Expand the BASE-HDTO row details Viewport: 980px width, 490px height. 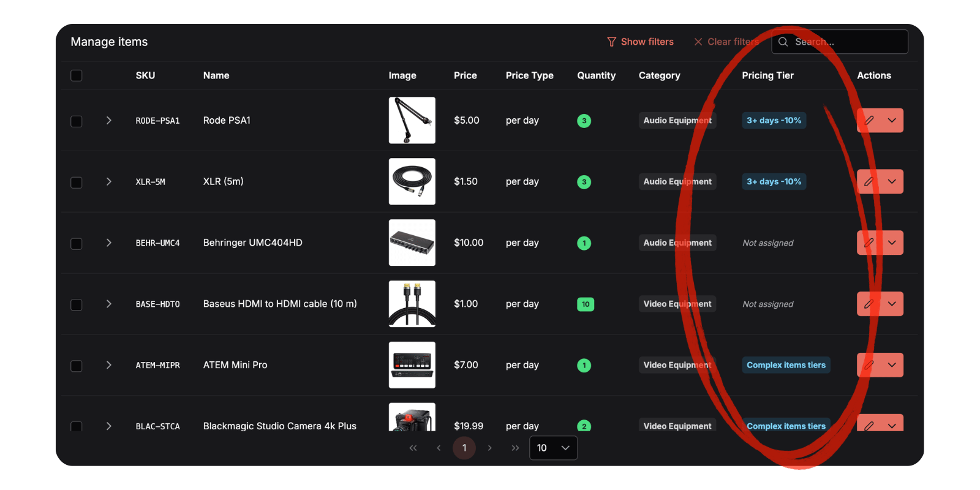pos(108,304)
